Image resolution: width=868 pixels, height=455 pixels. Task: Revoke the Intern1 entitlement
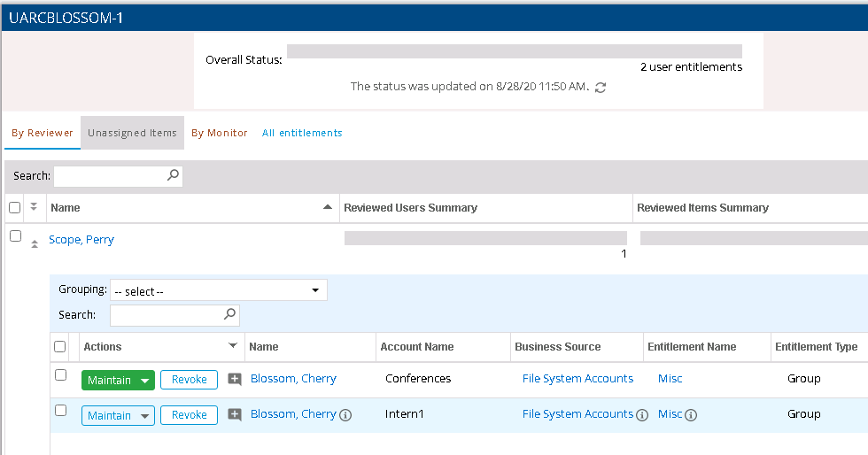(x=189, y=415)
